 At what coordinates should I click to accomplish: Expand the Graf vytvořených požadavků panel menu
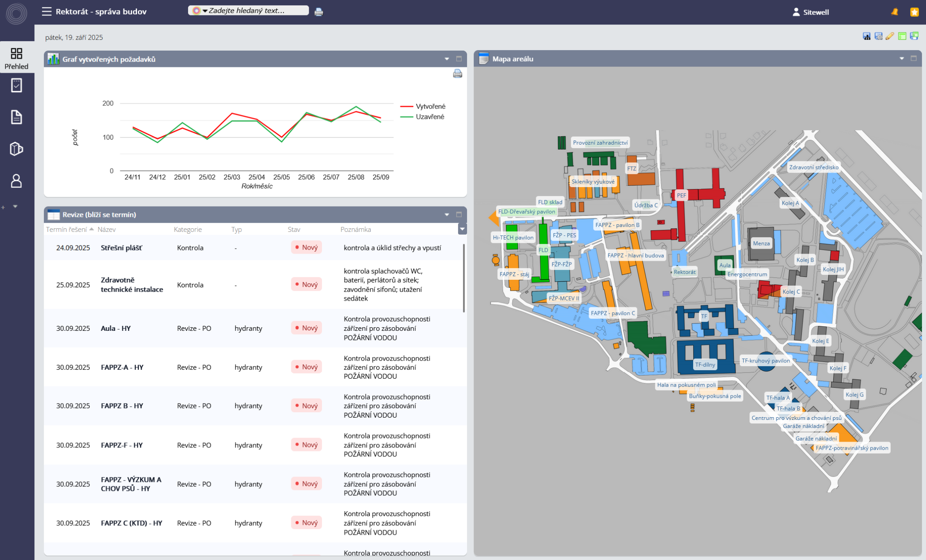(447, 59)
